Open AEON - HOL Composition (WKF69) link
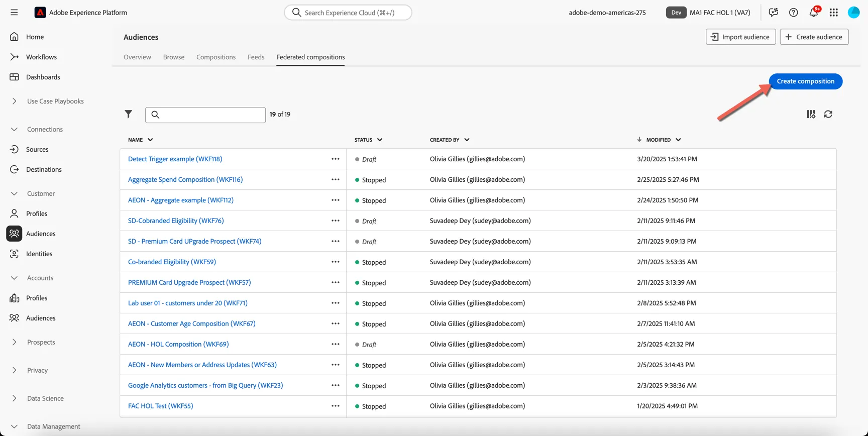 click(x=178, y=344)
